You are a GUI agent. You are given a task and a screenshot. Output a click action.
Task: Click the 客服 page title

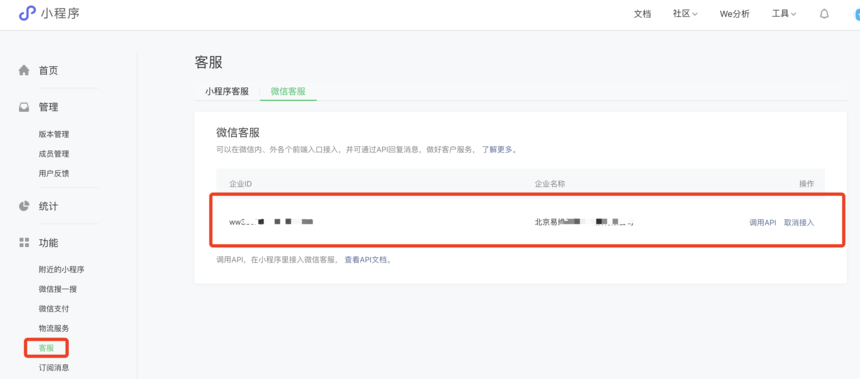click(208, 62)
